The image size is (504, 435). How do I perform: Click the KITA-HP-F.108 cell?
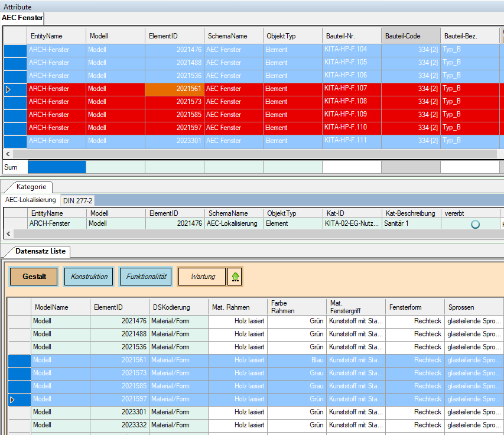pos(352,102)
